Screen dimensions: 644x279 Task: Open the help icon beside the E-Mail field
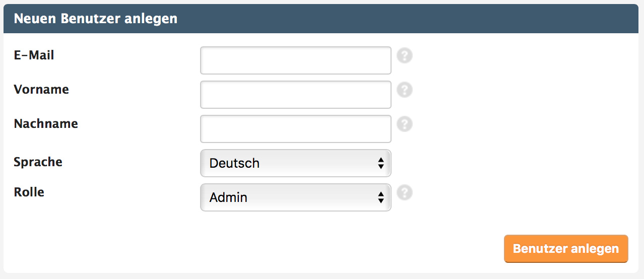click(405, 55)
